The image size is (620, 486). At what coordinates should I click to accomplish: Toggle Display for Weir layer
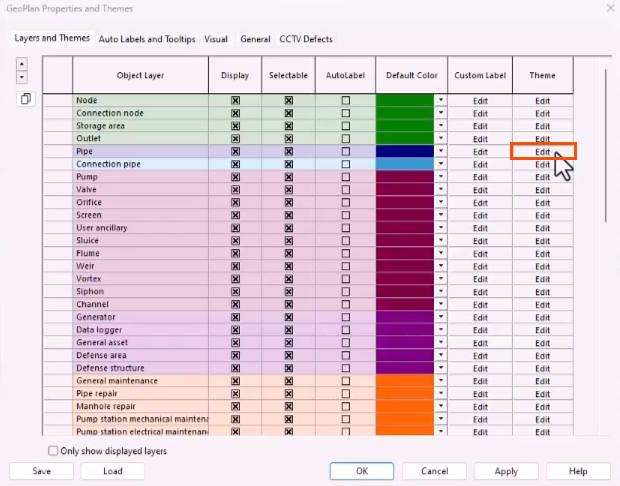(235, 266)
